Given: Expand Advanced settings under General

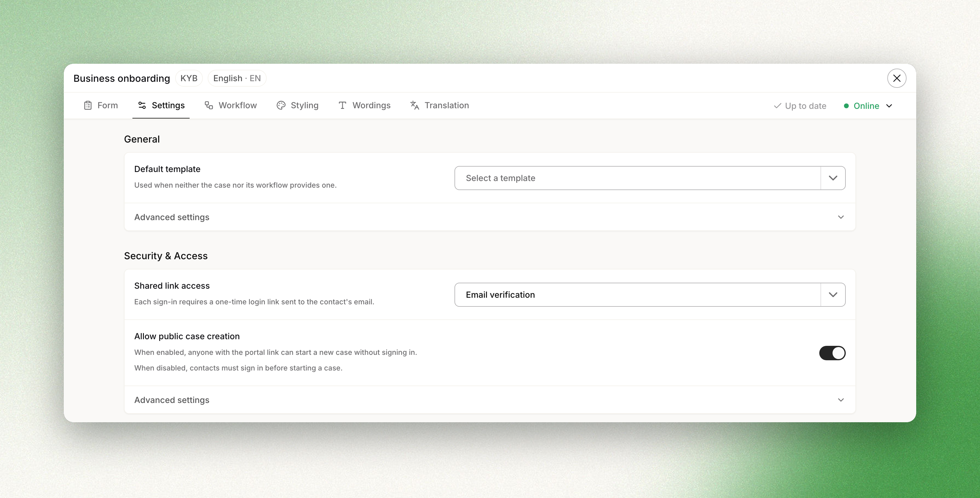Looking at the screenshot, I should click(490, 217).
